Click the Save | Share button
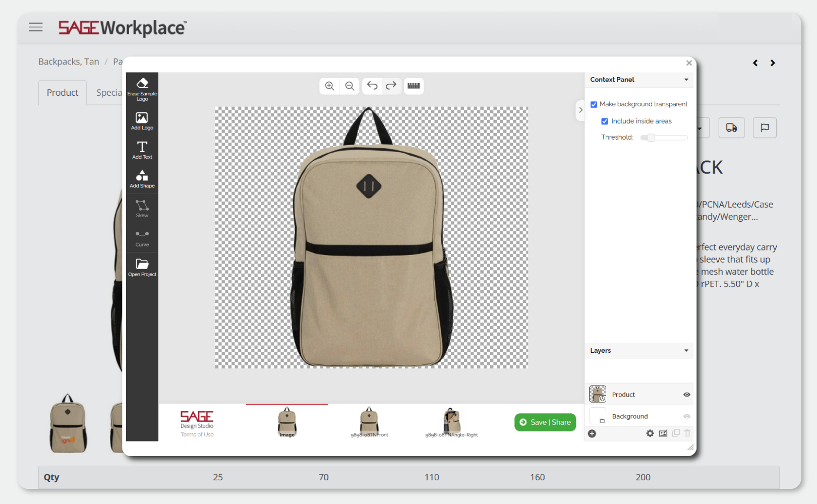The image size is (817, 504). (545, 422)
